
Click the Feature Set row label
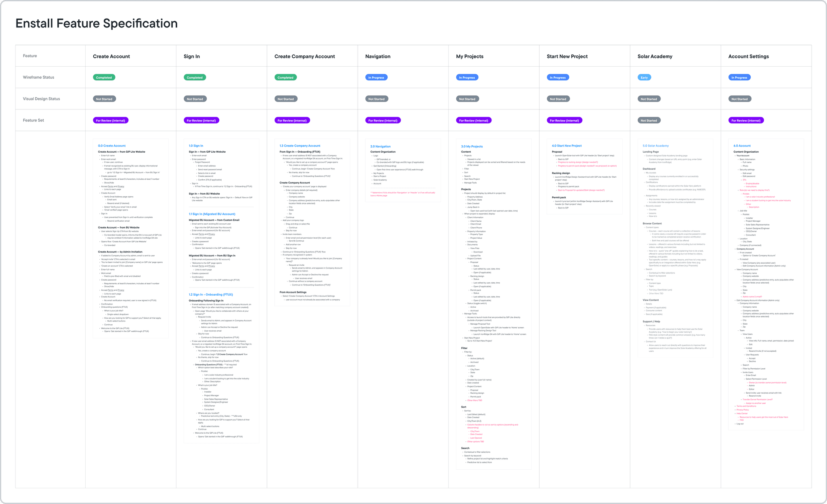coord(34,120)
